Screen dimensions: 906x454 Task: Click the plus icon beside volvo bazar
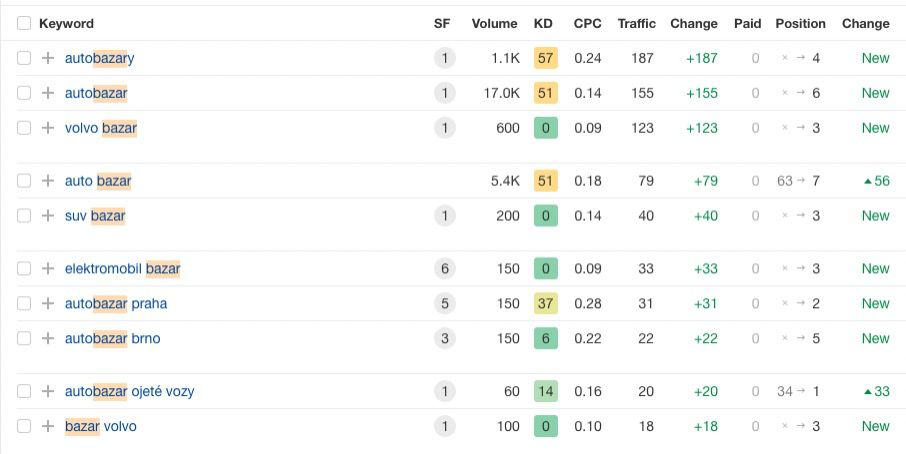[48, 128]
